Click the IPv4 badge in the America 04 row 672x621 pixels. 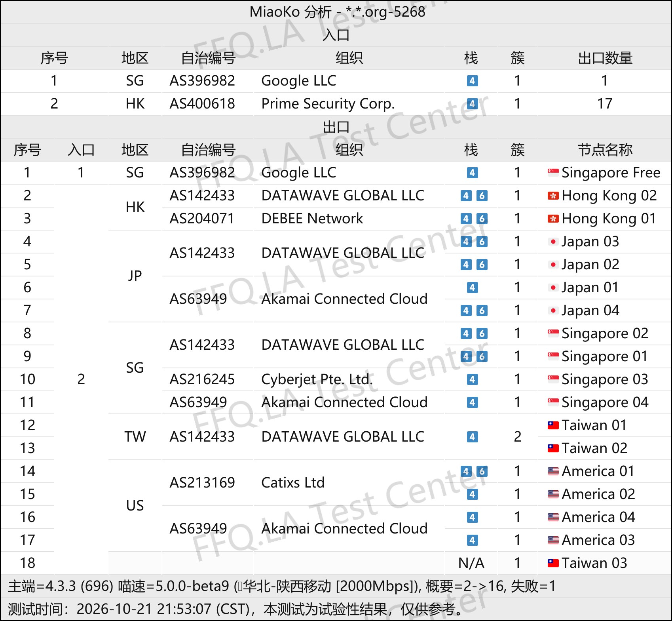point(472,517)
